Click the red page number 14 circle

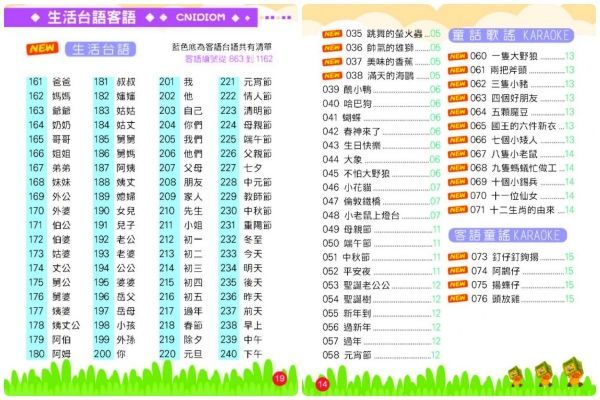click(323, 384)
